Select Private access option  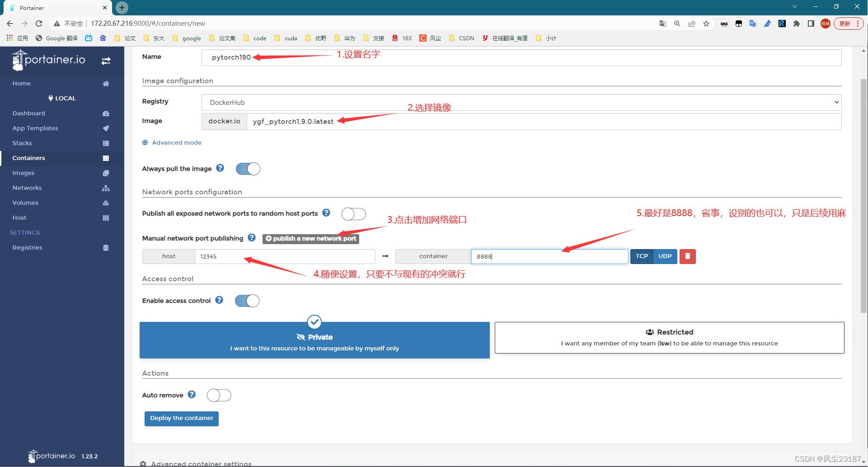(x=314, y=340)
